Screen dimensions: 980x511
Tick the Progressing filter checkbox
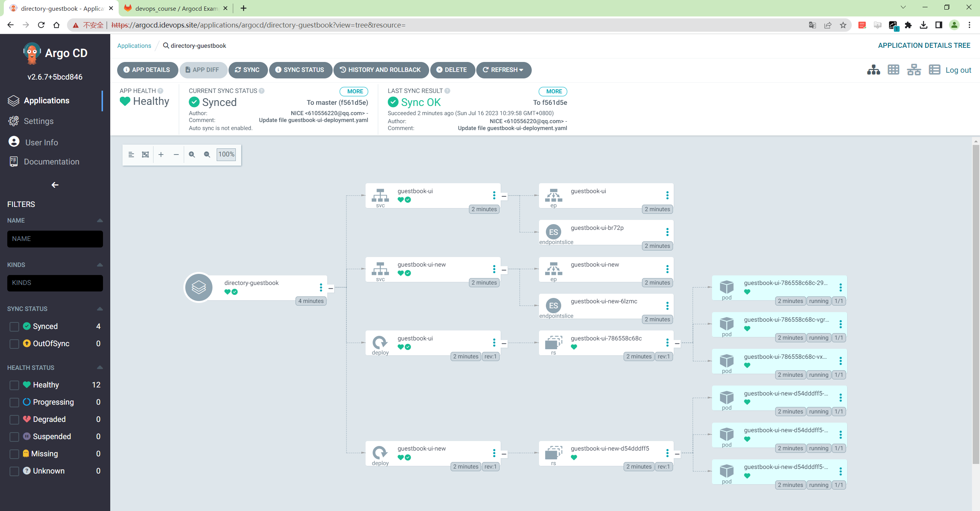click(14, 402)
